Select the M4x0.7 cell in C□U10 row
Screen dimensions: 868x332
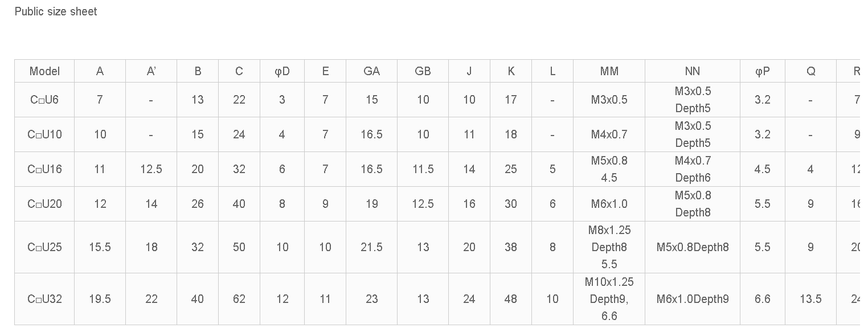[609, 134]
